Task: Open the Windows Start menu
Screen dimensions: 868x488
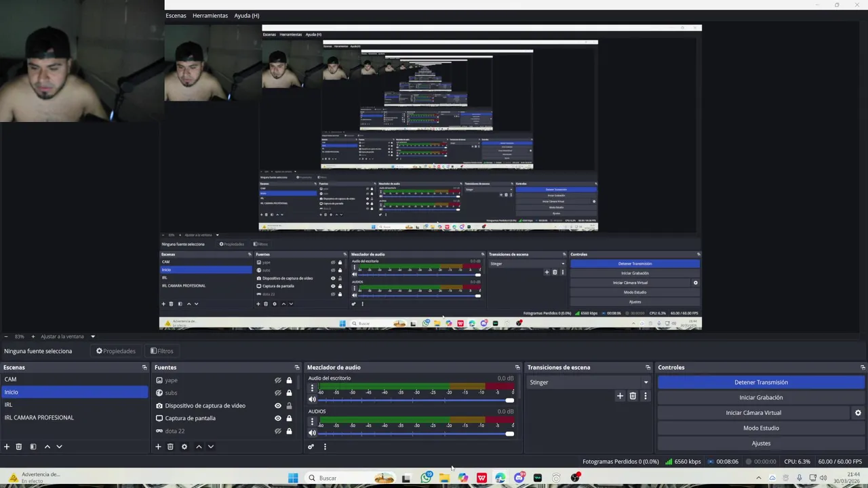Action: (x=293, y=478)
